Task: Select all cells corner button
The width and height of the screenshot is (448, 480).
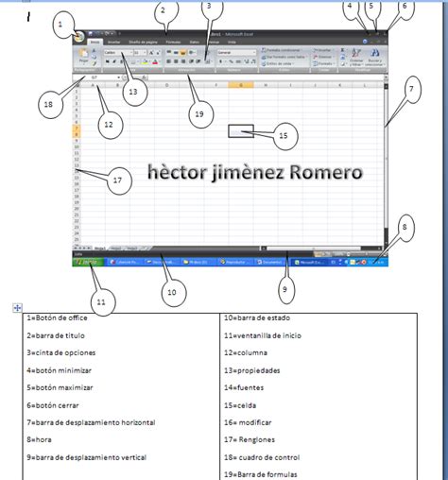Action: pos(78,85)
